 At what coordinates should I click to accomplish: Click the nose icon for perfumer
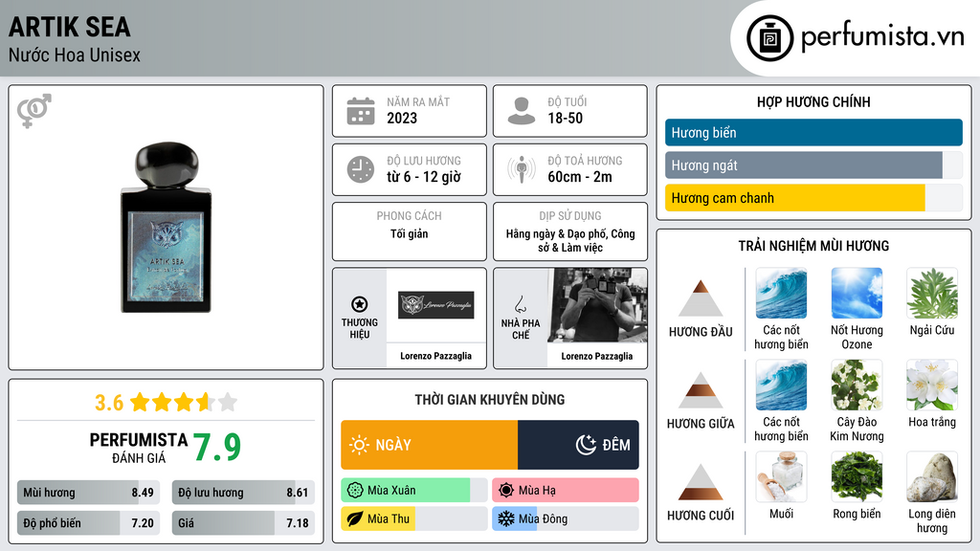click(x=520, y=305)
